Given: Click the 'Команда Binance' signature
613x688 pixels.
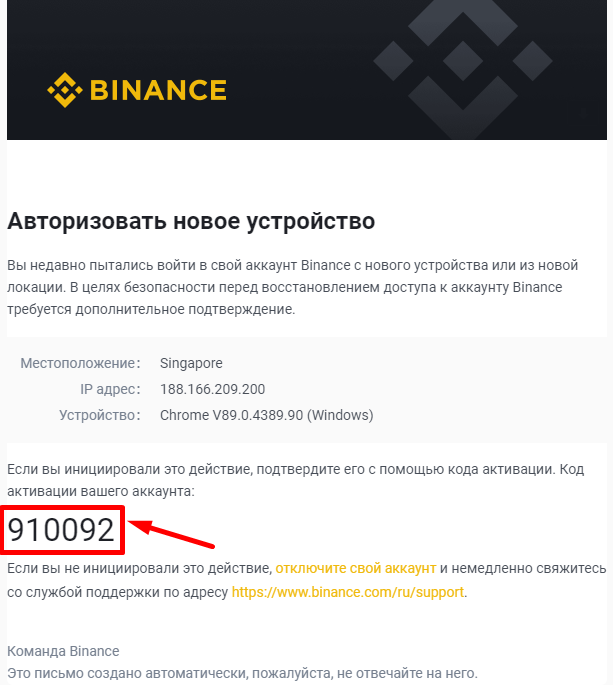Looking at the screenshot, I should pyautogui.click(x=63, y=651).
